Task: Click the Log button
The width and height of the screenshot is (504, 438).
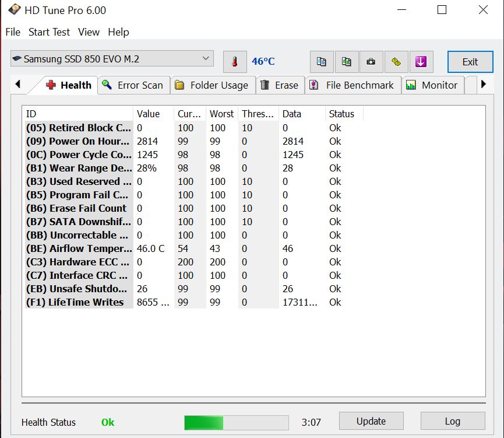Action: (453, 421)
